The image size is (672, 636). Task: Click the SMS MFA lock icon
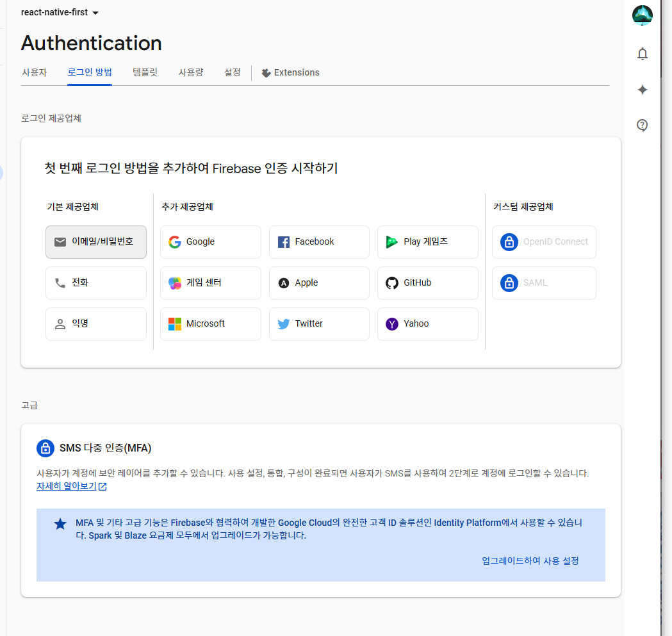point(45,448)
